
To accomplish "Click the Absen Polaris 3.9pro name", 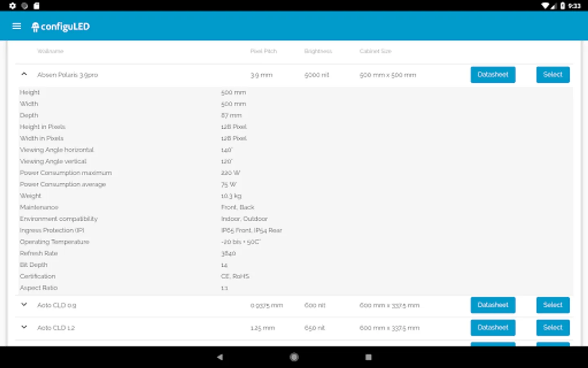I will coord(67,75).
